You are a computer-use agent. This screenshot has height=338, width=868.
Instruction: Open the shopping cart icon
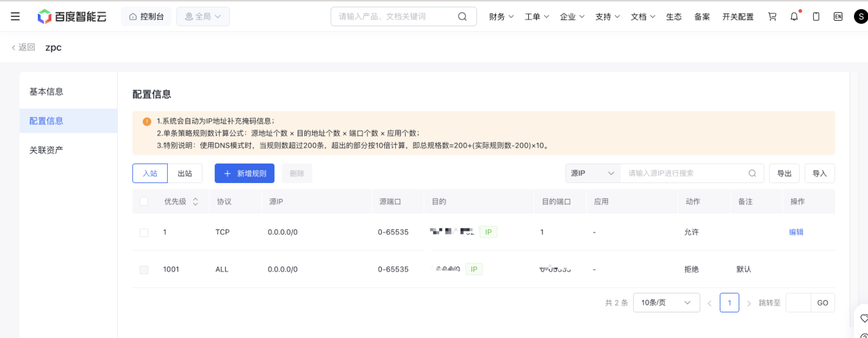(x=772, y=16)
